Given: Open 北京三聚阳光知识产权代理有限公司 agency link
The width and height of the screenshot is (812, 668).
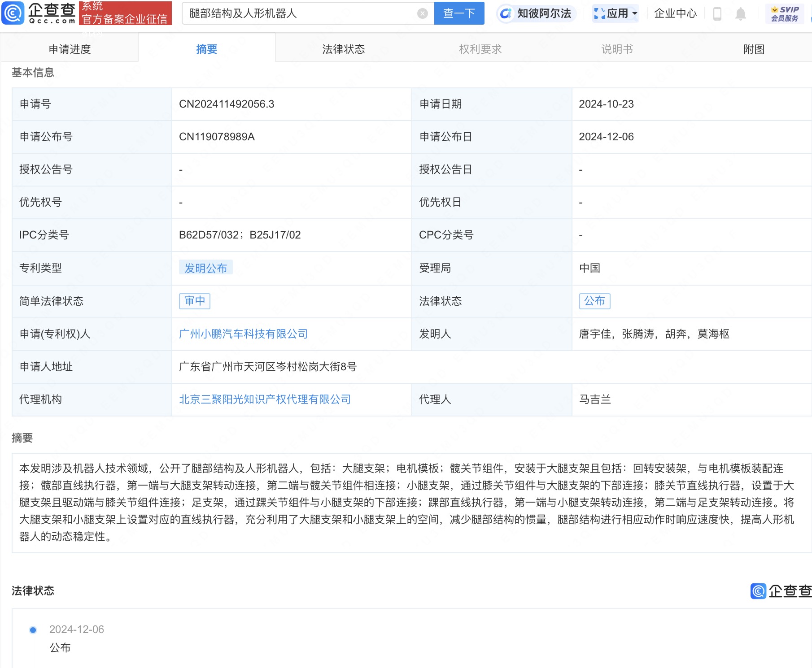Looking at the screenshot, I should tap(265, 399).
